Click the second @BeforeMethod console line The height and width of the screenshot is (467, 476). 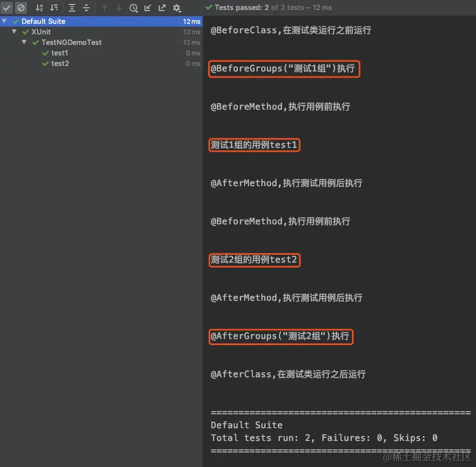tap(280, 221)
